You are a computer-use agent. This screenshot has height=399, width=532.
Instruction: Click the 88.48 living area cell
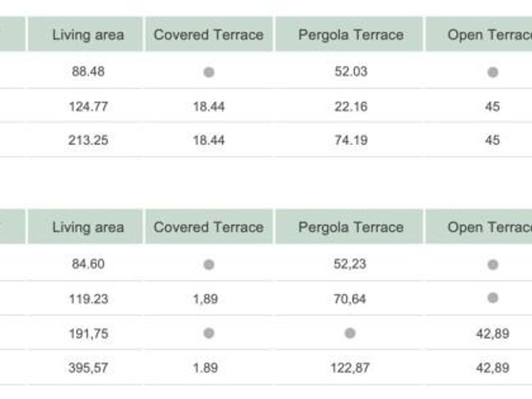click(x=88, y=72)
